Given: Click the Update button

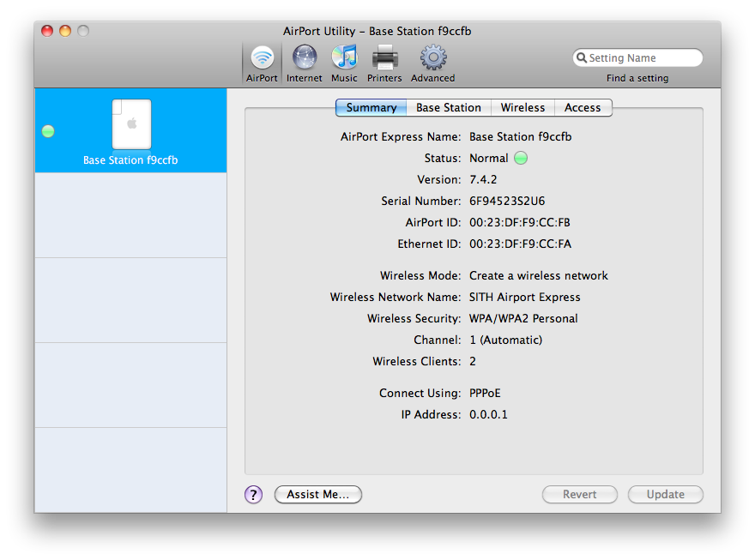Looking at the screenshot, I should tap(666, 495).
